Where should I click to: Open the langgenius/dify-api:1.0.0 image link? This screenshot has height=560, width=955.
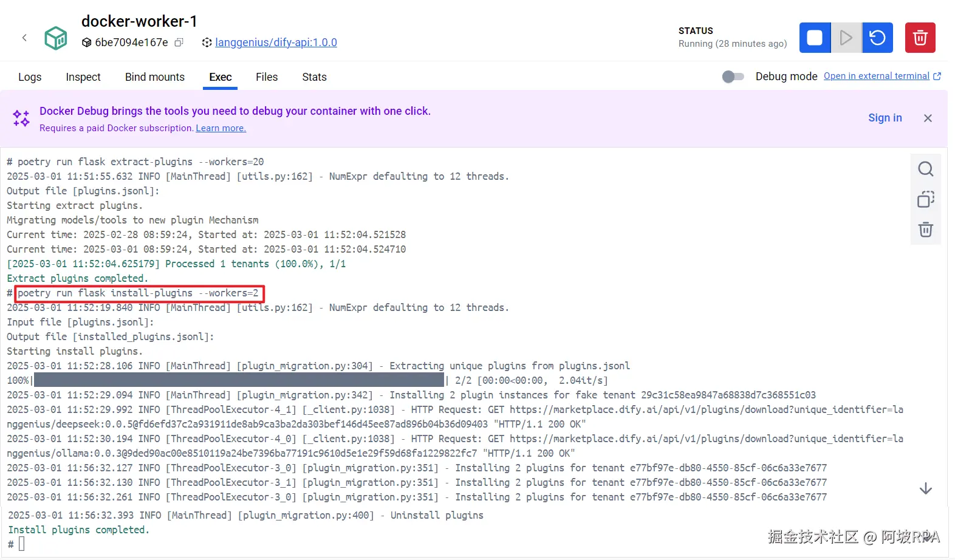pyautogui.click(x=276, y=43)
